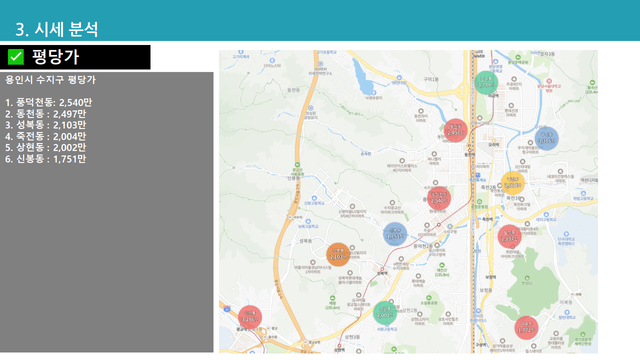
Task: Select the red 2,540만 marker on the map
Action: pyautogui.click(x=439, y=198)
